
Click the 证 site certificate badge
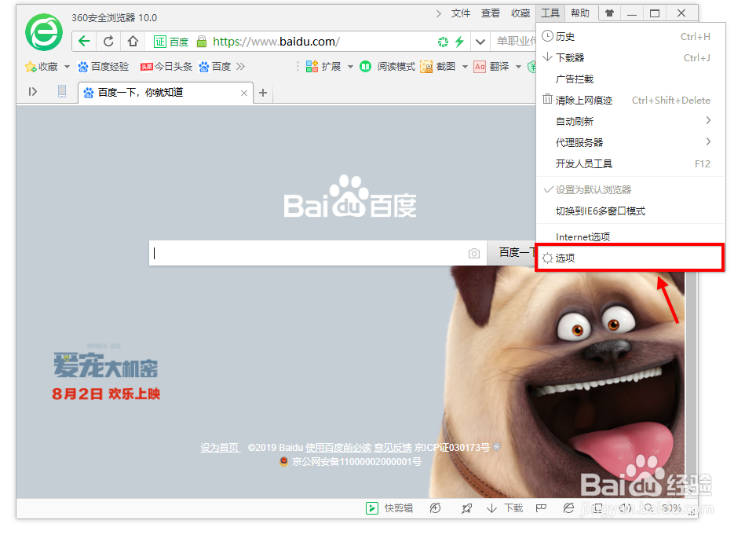click(x=159, y=42)
